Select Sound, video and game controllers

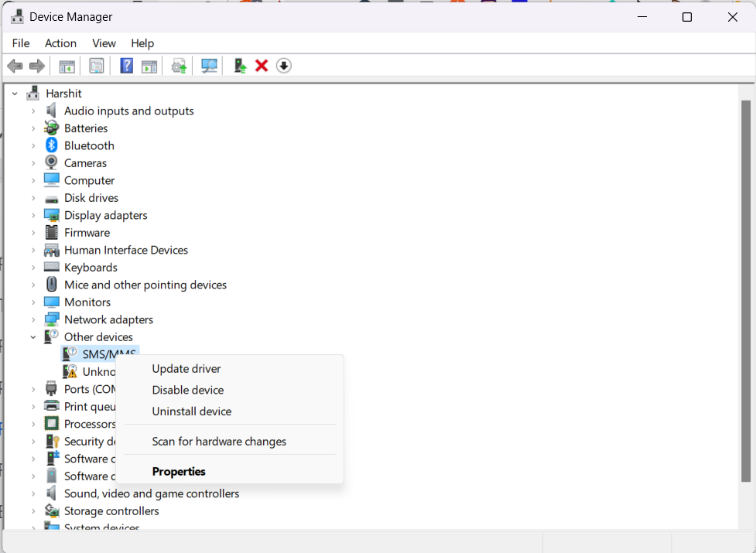point(152,493)
